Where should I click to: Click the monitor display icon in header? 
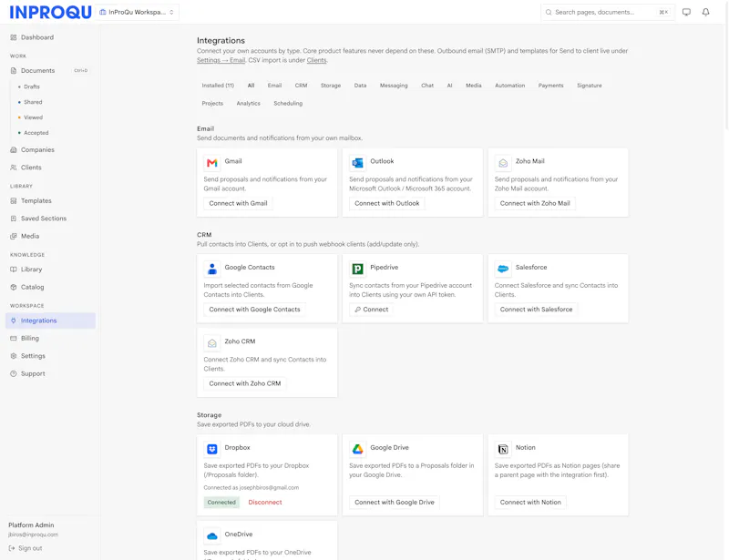point(686,12)
